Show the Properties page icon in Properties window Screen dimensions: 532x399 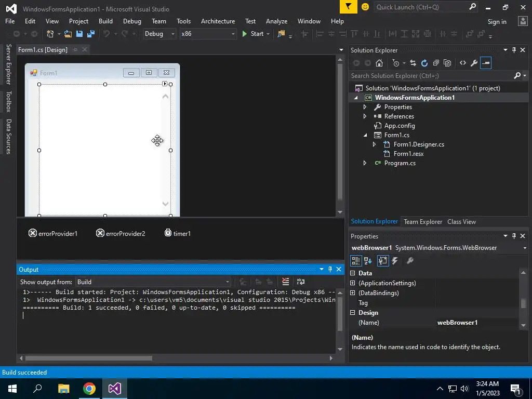pyautogui.click(x=383, y=261)
